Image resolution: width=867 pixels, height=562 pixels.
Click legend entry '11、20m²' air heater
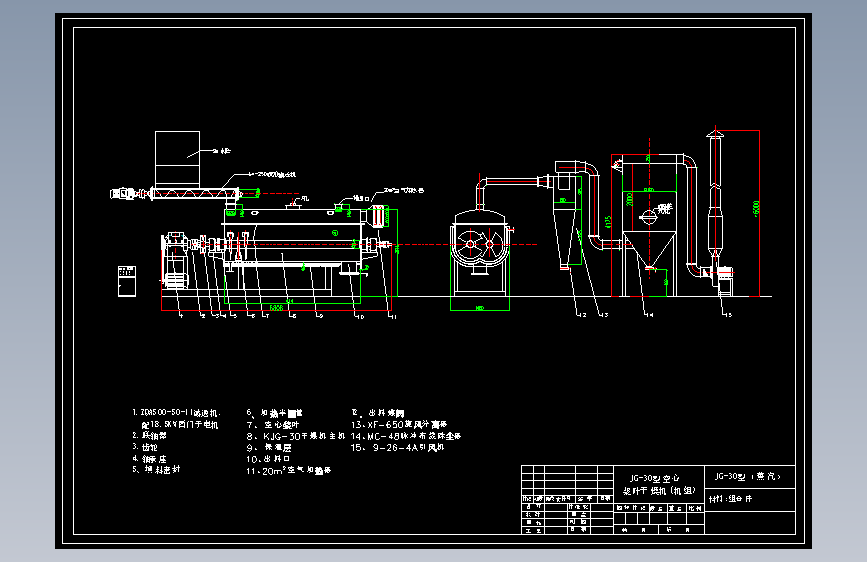288,471
